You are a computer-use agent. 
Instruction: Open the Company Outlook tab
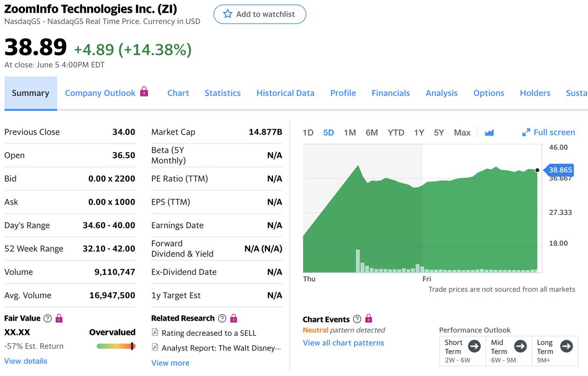click(x=100, y=93)
